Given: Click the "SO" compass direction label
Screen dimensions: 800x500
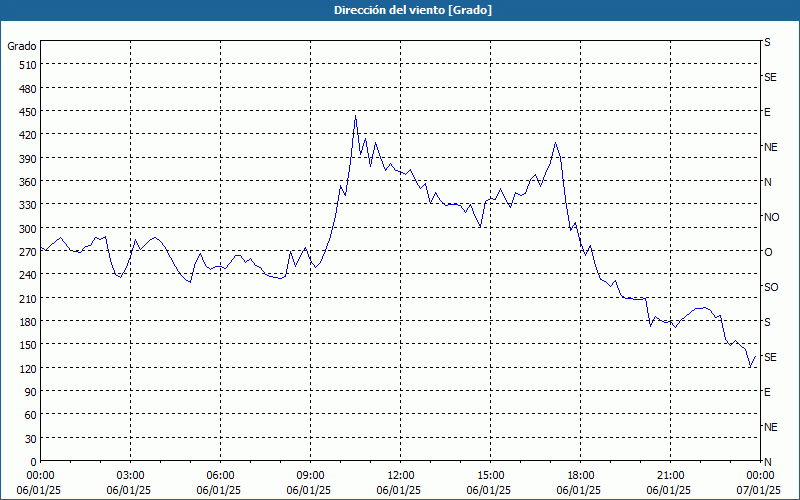Looking at the screenshot, I should [x=771, y=287].
